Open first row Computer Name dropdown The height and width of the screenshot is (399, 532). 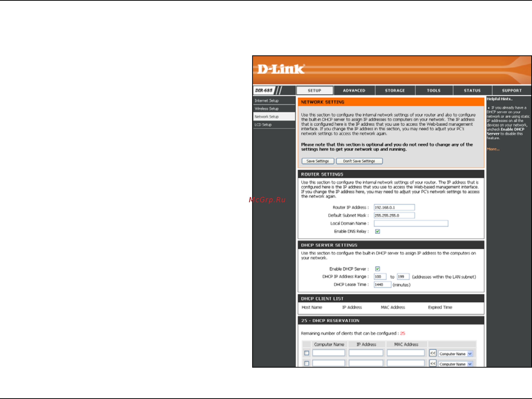[456, 354]
